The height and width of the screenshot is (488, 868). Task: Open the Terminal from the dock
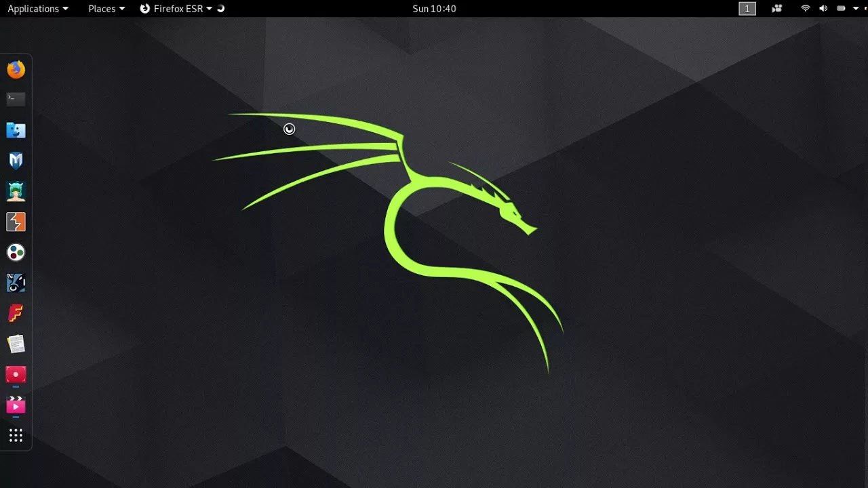click(16, 100)
